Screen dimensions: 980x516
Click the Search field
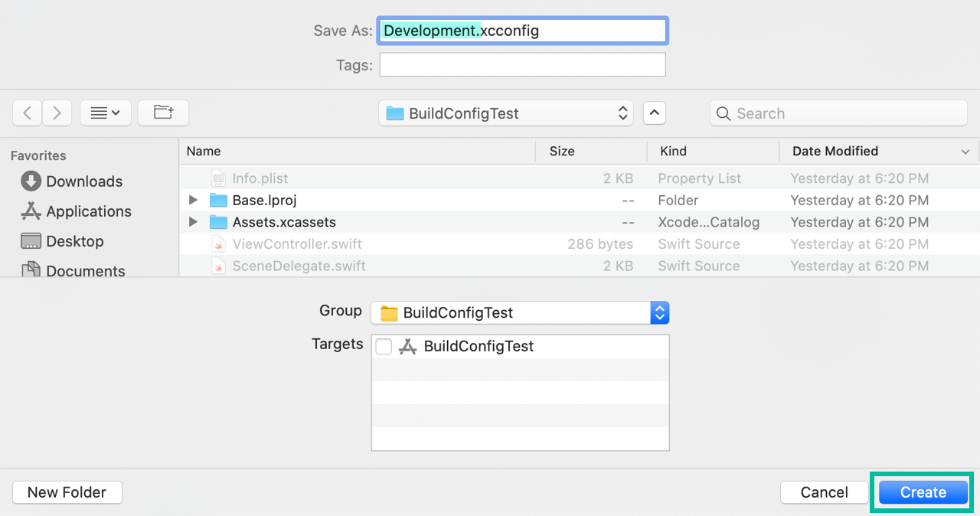[838, 113]
